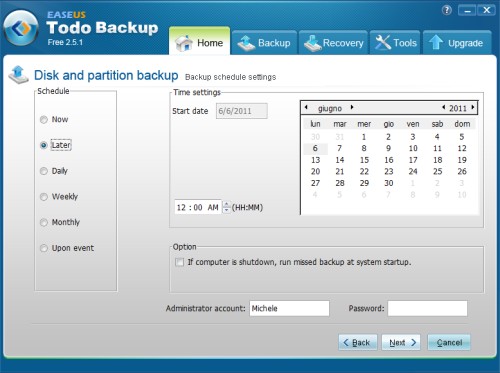The image size is (500, 373).
Task: Click the time spinner down arrow
Action: [x=226, y=210]
